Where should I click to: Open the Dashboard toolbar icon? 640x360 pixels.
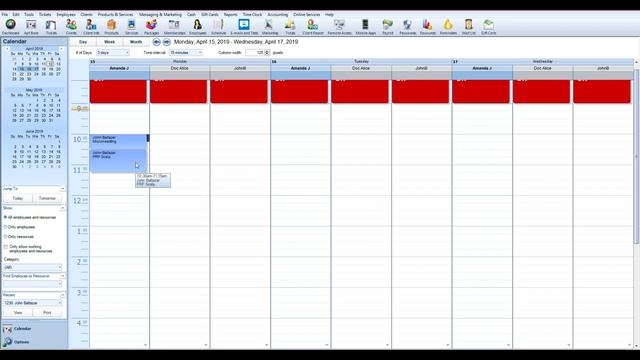[x=11, y=27]
